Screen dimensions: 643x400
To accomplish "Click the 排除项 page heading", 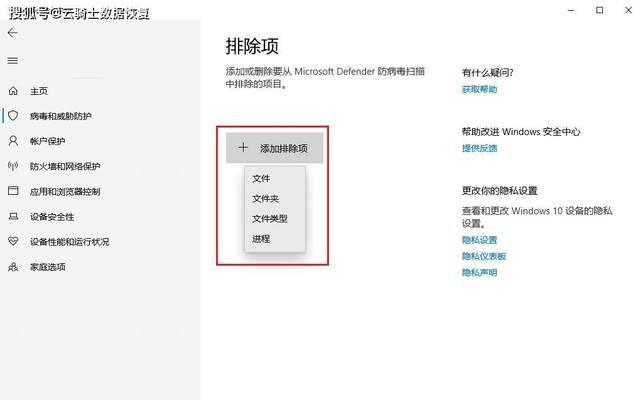I will click(252, 46).
